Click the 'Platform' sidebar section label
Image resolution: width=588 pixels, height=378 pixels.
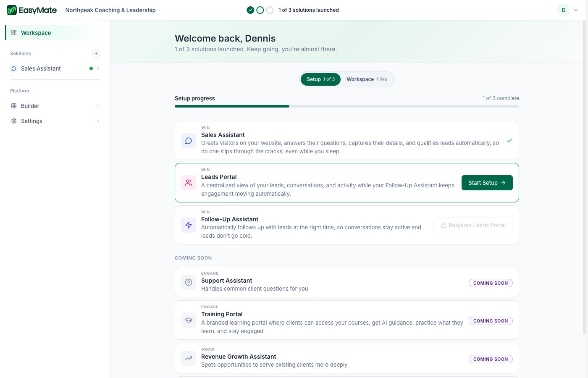(x=19, y=91)
